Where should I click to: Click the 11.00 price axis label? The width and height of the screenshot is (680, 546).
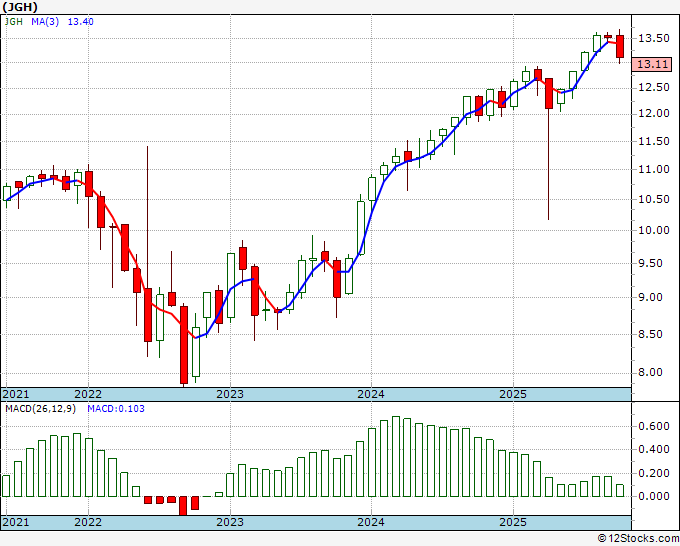click(x=654, y=170)
